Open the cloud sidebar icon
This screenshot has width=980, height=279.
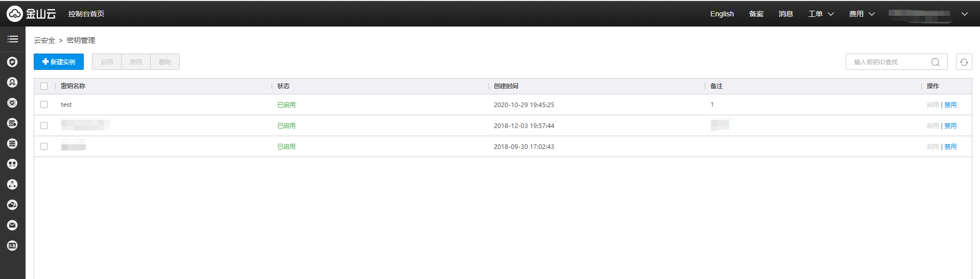coord(12,205)
